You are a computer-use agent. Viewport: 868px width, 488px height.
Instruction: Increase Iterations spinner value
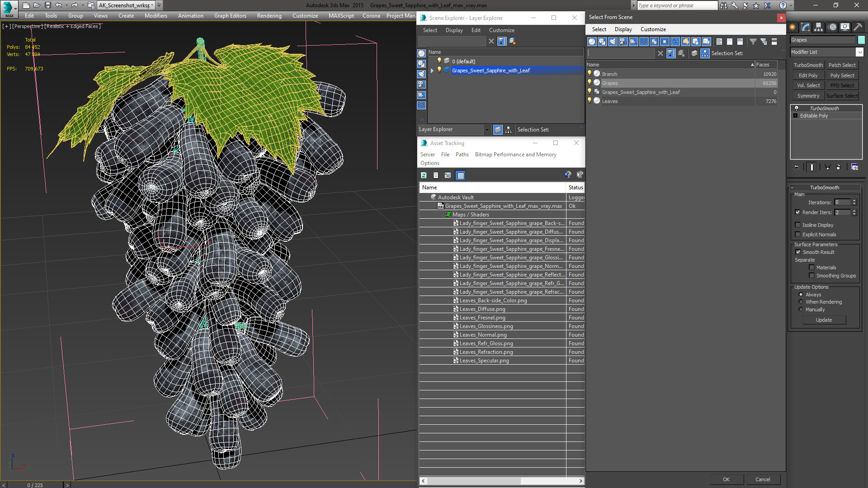(854, 201)
